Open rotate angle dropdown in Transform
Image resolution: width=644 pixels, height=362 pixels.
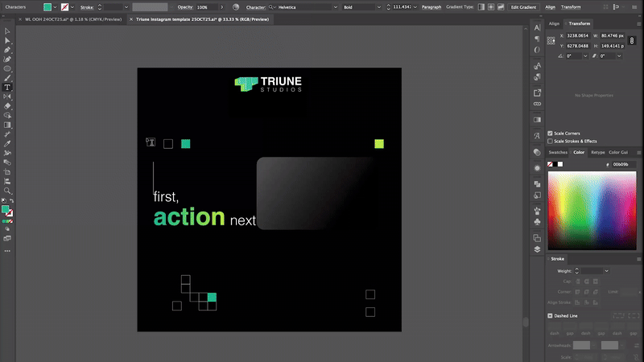pyautogui.click(x=585, y=56)
